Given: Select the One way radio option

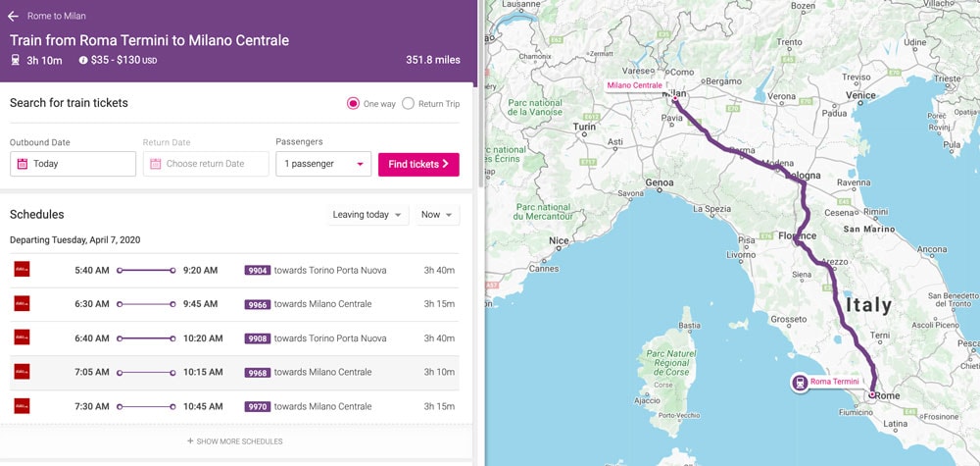Looking at the screenshot, I should [x=353, y=104].
